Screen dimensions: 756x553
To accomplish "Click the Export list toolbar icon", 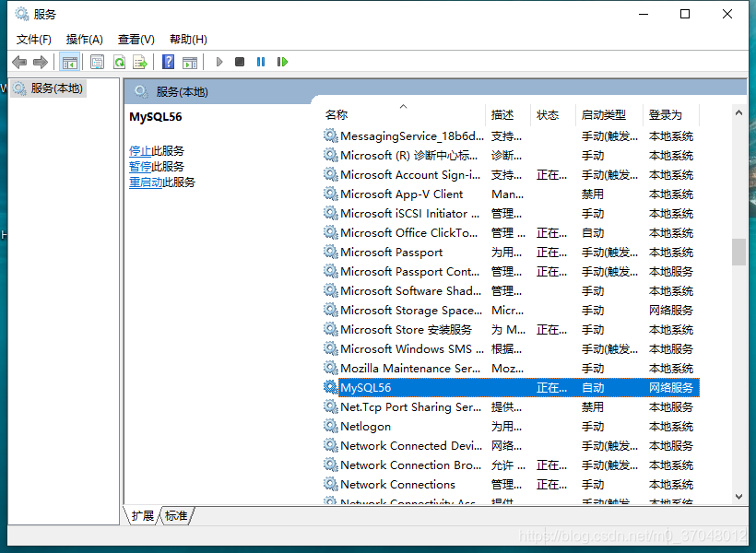I will pyautogui.click(x=140, y=62).
